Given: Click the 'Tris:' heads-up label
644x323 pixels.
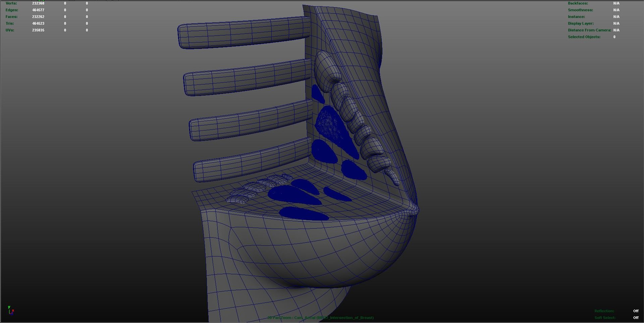Looking at the screenshot, I should 10,24.
